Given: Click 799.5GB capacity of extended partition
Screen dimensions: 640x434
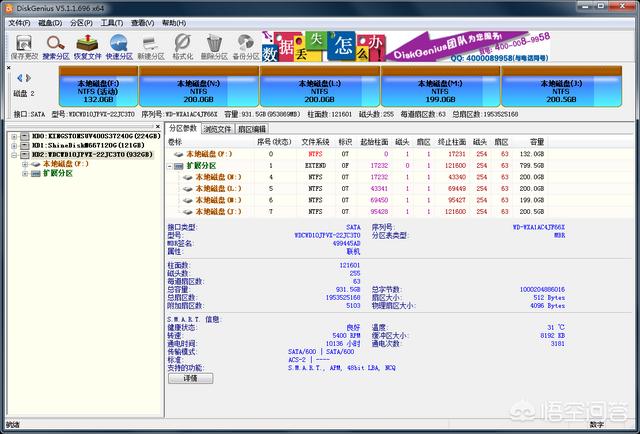Looking at the screenshot, I should pos(532,166).
